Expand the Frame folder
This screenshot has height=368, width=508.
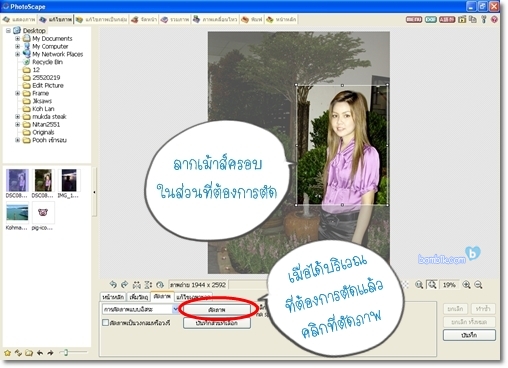17,93
